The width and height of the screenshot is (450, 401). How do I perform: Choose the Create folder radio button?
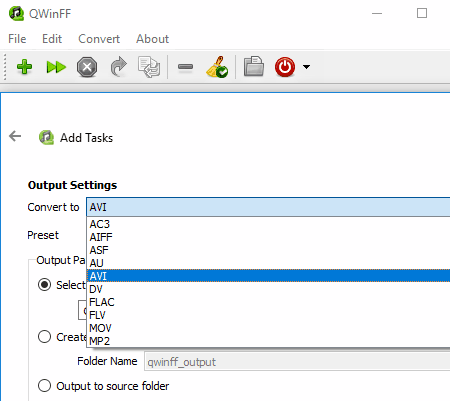pos(44,337)
